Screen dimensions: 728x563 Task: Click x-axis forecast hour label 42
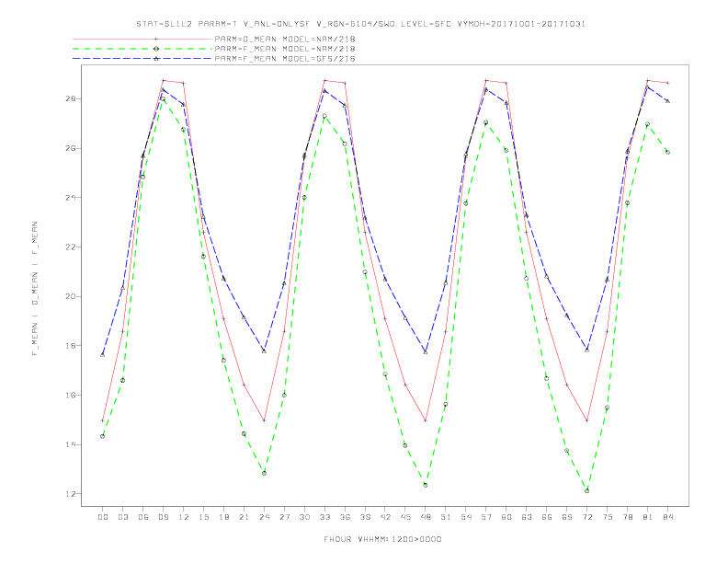[x=385, y=517]
